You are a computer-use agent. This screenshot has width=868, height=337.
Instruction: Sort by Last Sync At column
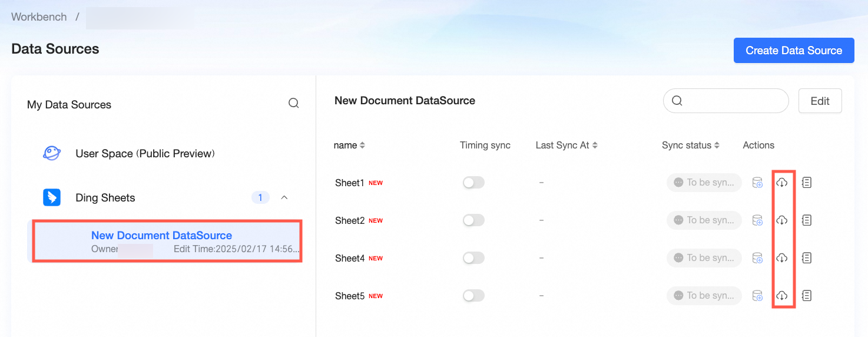566,145
